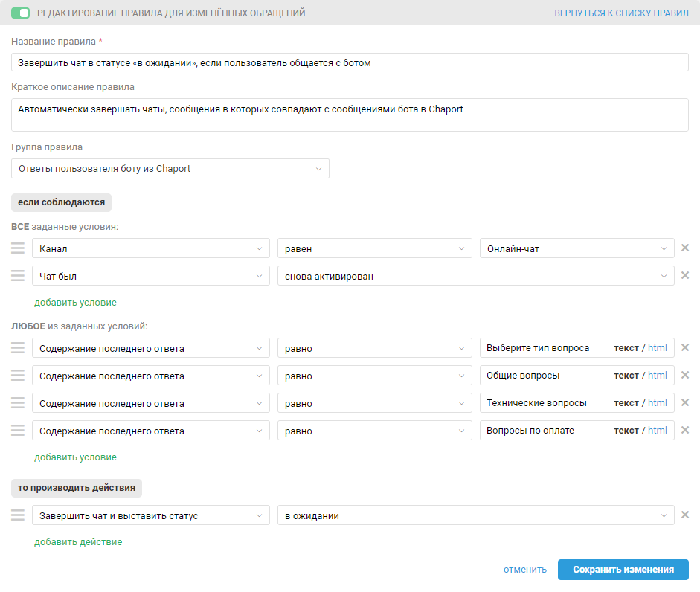This screenshot has width=700, height=592.
Task: Open the 'в ожидании' status dropdown
Action: pos(475,515)
